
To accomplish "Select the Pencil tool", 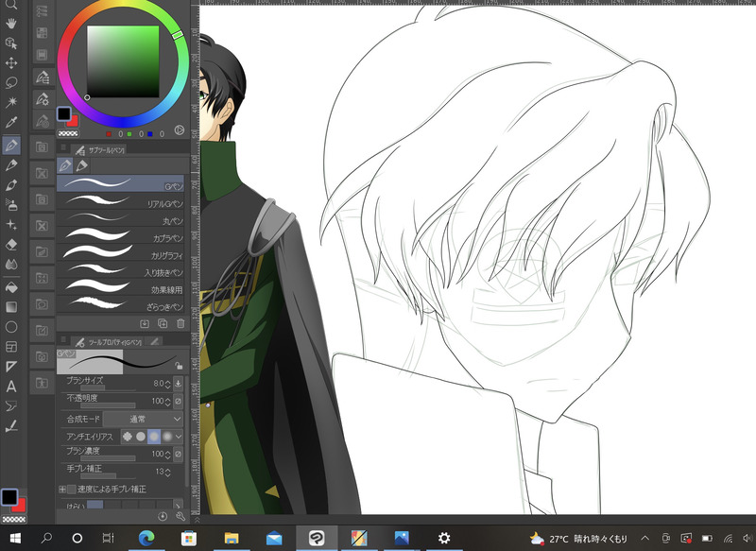I will 11,165.
